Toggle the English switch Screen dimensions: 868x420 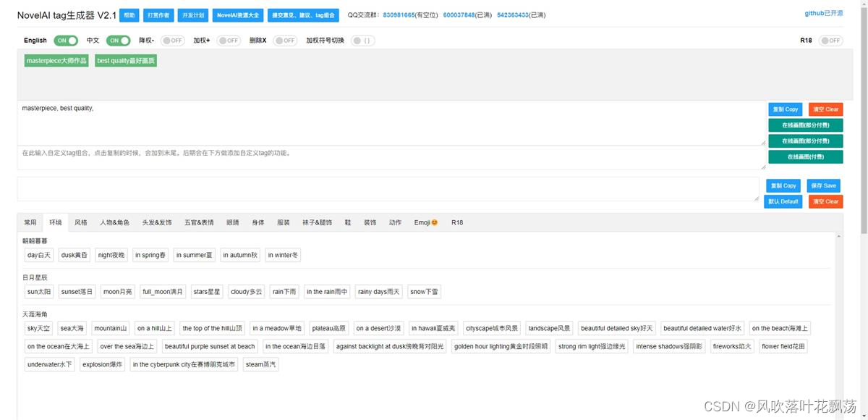click(x=65, y=41)
